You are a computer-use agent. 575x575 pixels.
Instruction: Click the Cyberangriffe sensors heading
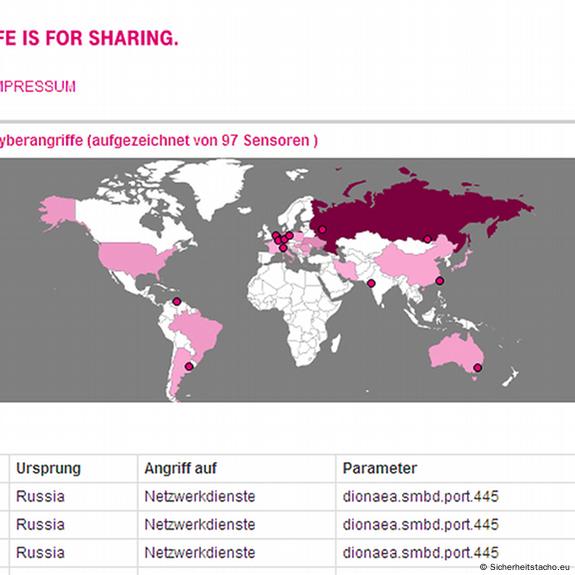coord(158,141)
